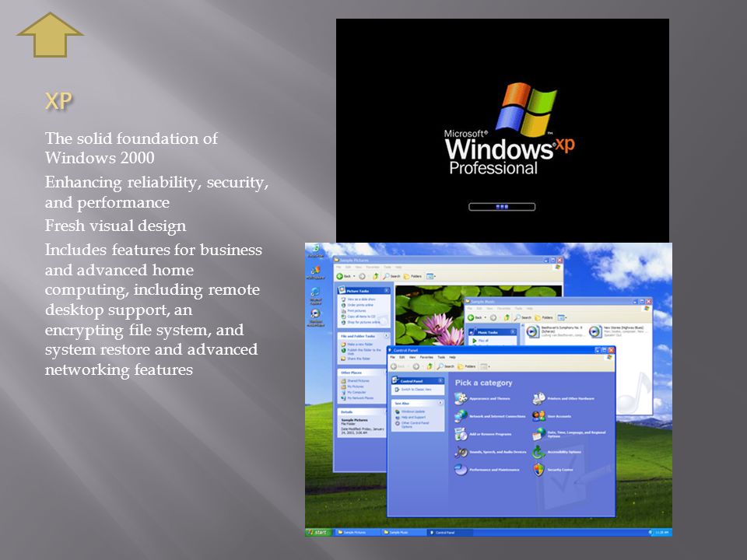Screen dimensions: 747x560
Task: Click Folders in Control Panel toolbar
Action: [x=467, y=366]
